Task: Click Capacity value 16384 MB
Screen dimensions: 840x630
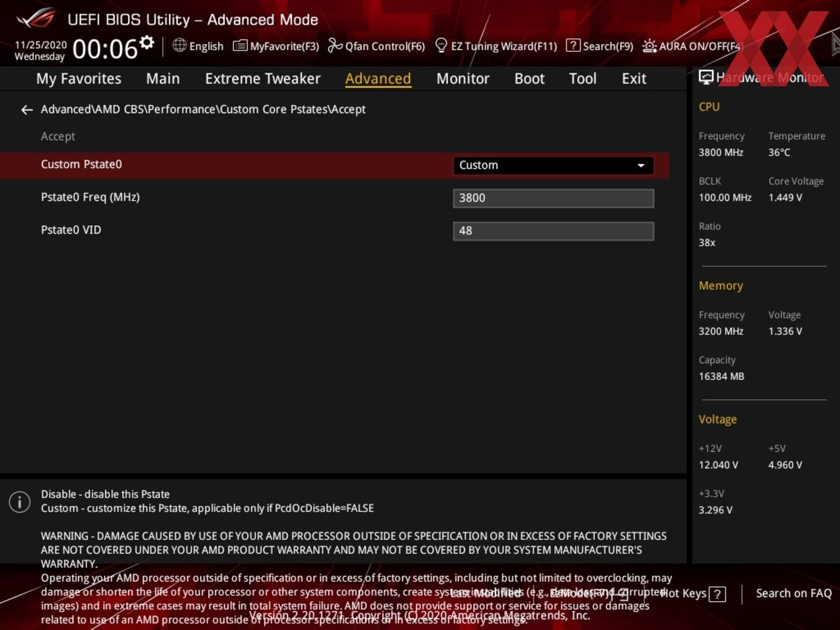Action: click(x=721, y=377)
